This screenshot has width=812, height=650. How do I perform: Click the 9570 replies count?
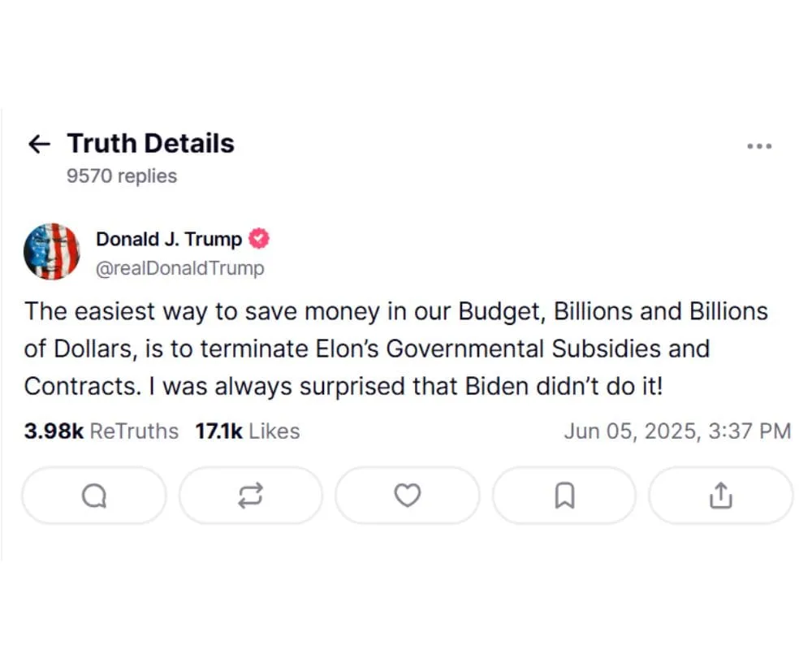[x=122, y=175]
